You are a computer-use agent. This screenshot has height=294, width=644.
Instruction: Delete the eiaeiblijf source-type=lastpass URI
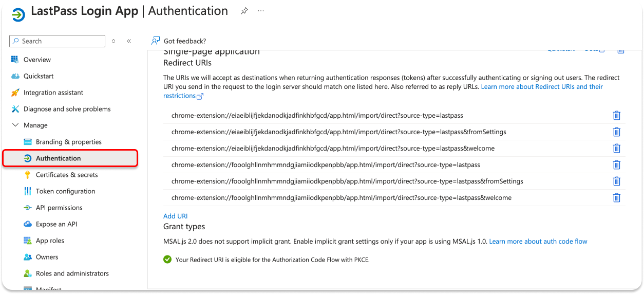click(x=617, y=116)
